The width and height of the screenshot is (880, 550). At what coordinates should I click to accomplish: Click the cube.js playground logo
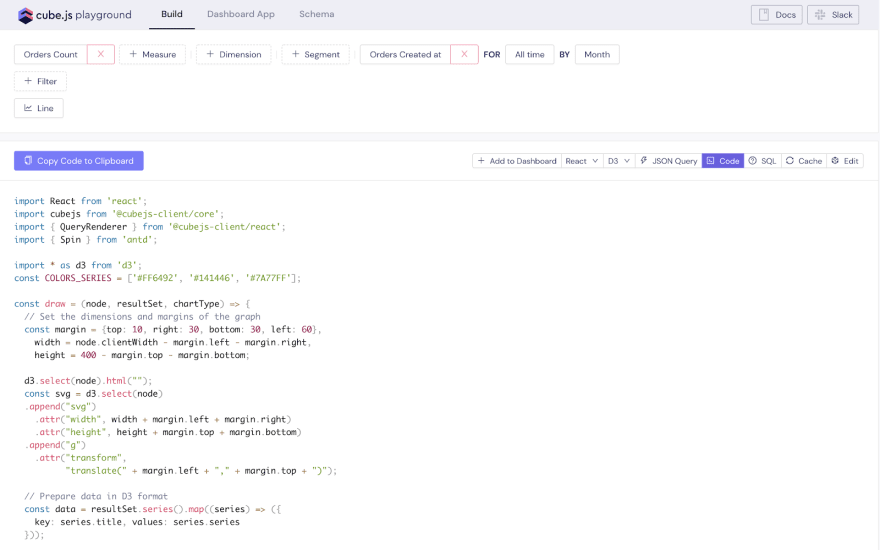[75, 15]
